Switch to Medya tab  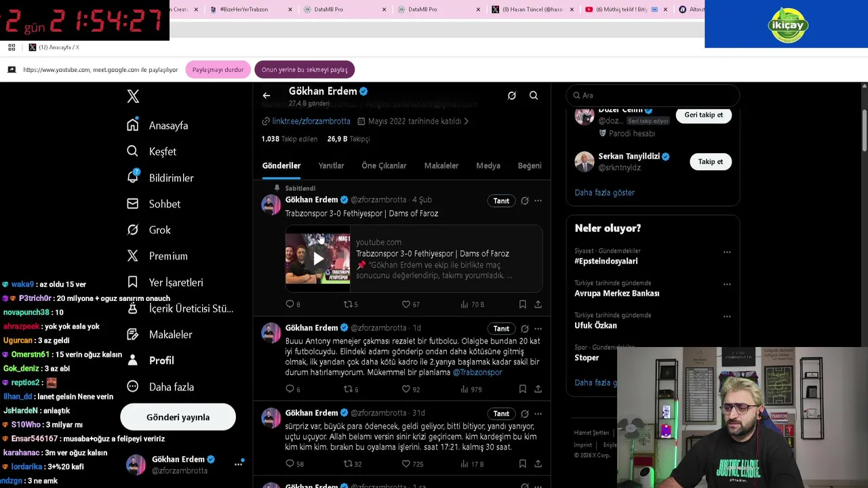(488, 165)
